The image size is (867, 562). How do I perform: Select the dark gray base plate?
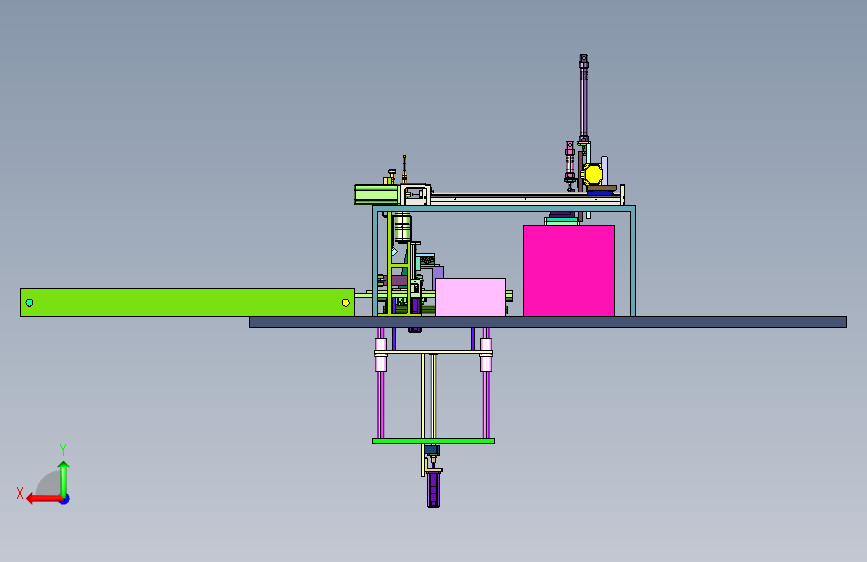tap(547, 322)
